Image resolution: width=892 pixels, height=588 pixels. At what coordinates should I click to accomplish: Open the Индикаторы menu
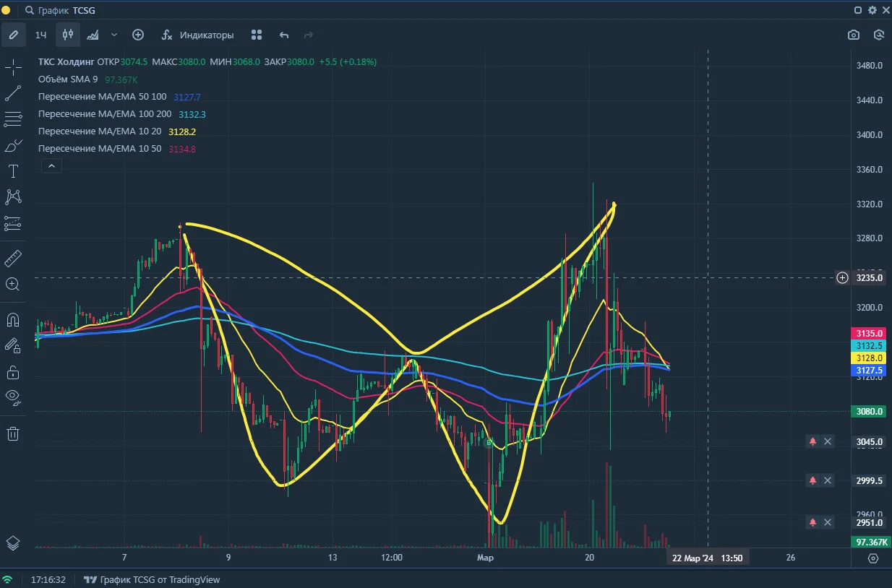[x=197, y=35]
